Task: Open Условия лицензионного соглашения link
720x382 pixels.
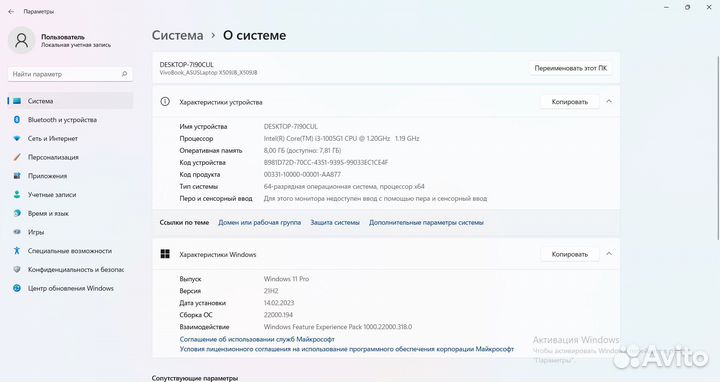Action: (347, 349)
